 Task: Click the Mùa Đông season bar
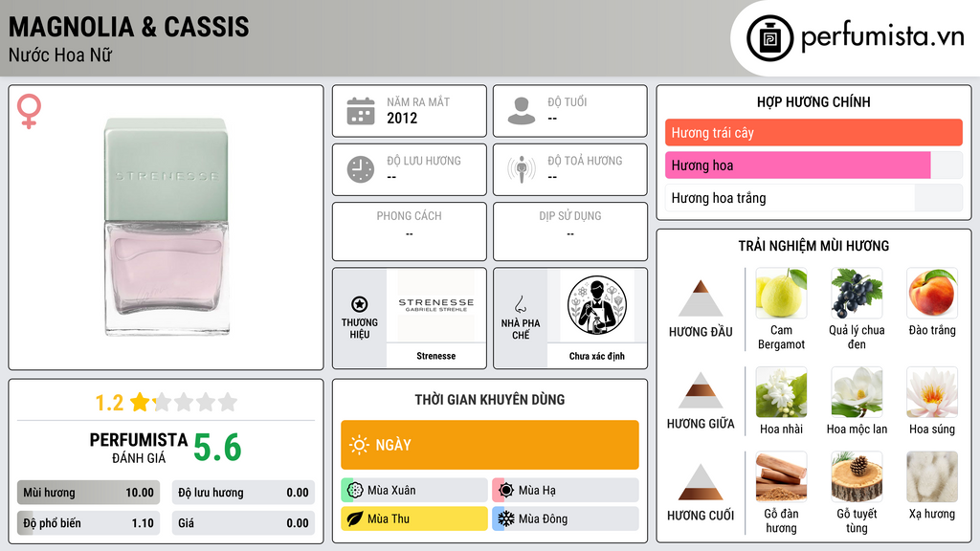[x=566, y=518]
